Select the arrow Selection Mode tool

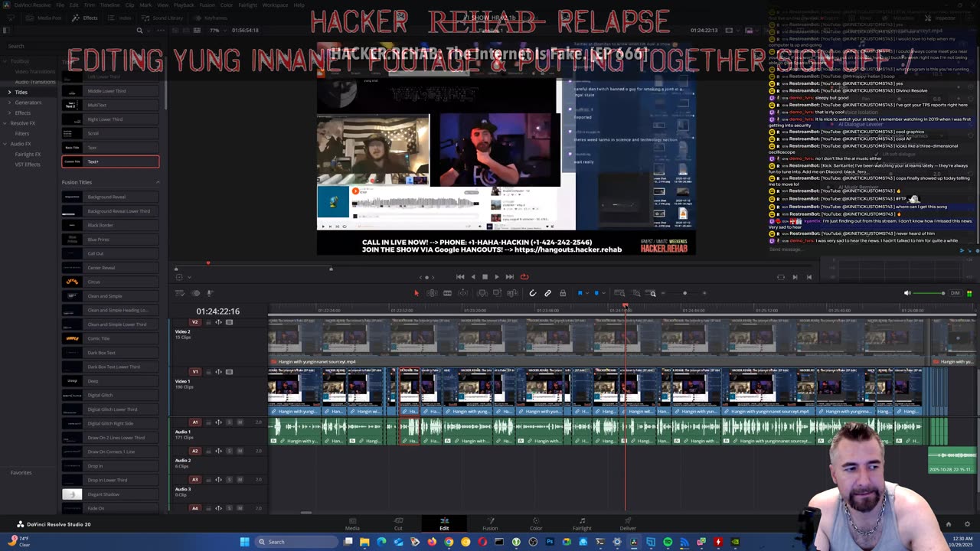click(x=416, y=293)
